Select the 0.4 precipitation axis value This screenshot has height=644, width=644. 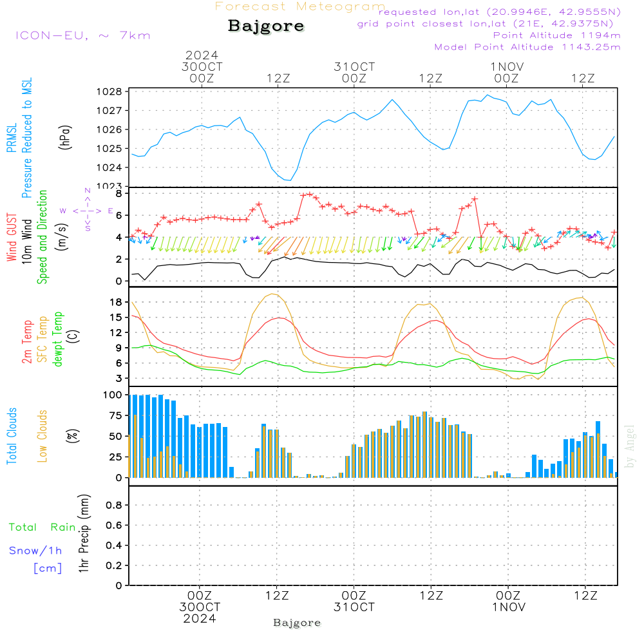pyautogui.click(x=114, y=545)
